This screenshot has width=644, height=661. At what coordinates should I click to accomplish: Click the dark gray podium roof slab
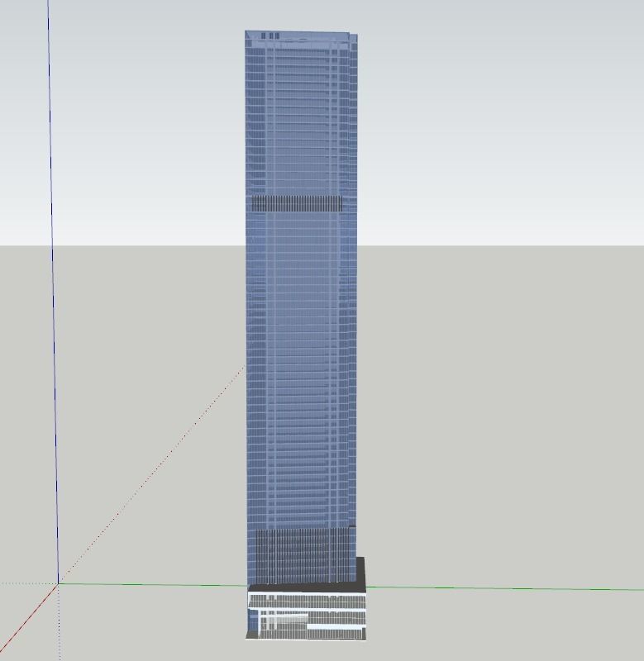point(307,587)
